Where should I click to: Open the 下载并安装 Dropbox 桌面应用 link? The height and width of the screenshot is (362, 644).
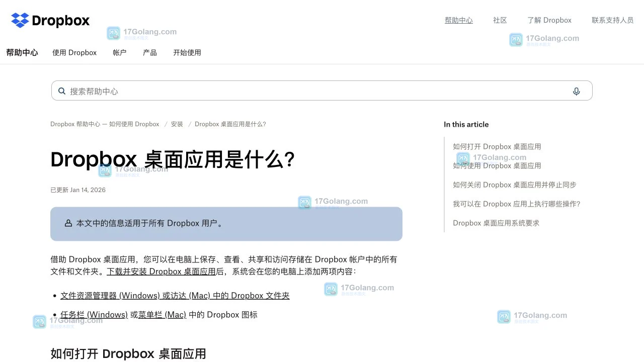pyautogui.click(x=161, y=271)
